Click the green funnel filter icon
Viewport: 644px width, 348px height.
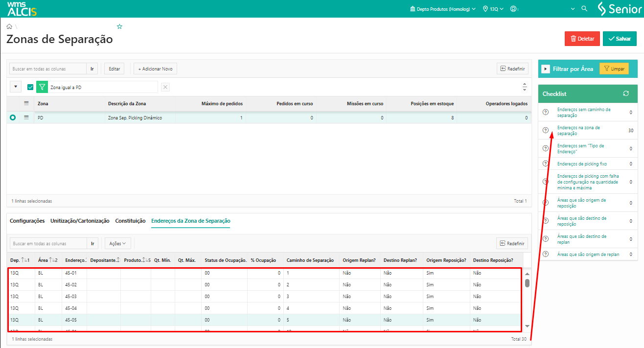click(x=42, y=87)
